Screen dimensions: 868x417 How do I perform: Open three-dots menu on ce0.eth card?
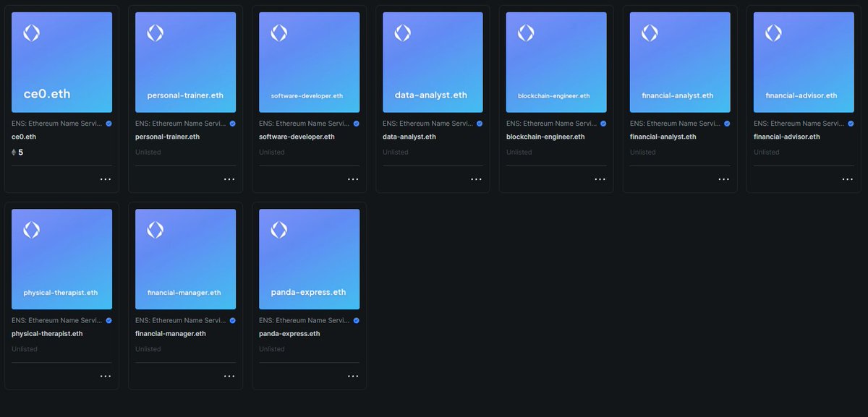point(106,179)
